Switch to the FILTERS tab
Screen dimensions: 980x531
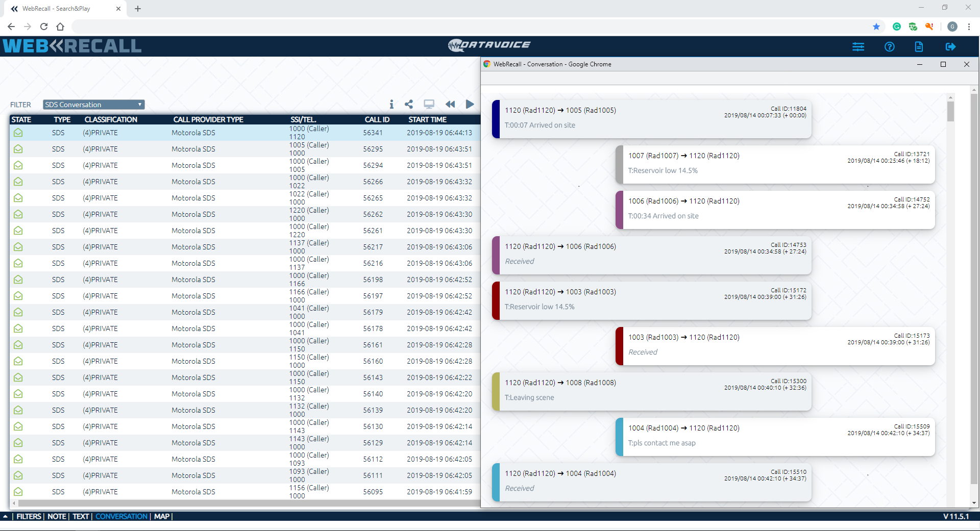pyautogui.click(x=29, y=516)
